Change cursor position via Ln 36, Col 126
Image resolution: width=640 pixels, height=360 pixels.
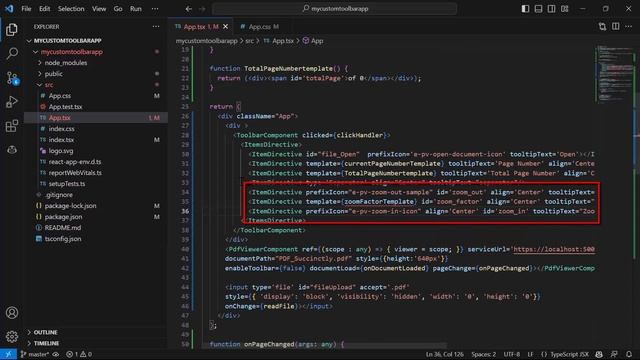pyautogui.click(x=444, y=354)
